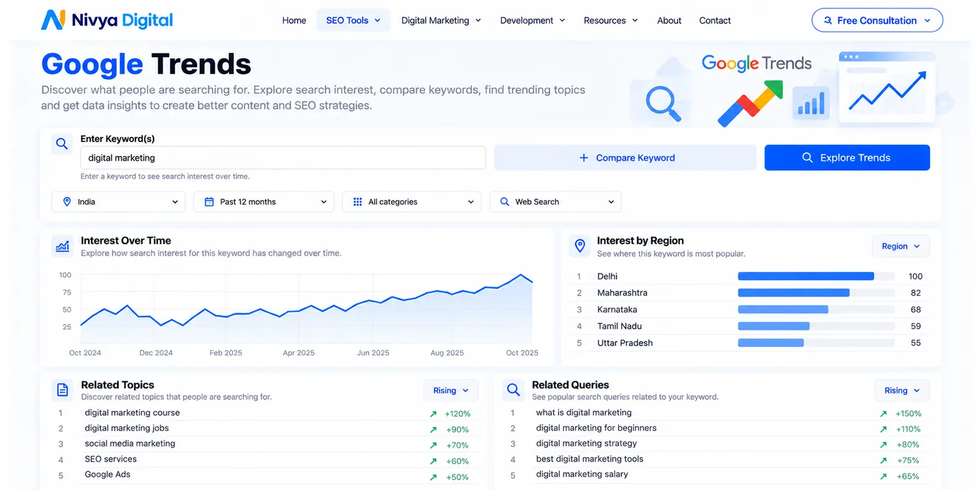Click the magnifier icon beside Related Queries
This screenshot has height=490, width=980.
(x=513, y=390)
